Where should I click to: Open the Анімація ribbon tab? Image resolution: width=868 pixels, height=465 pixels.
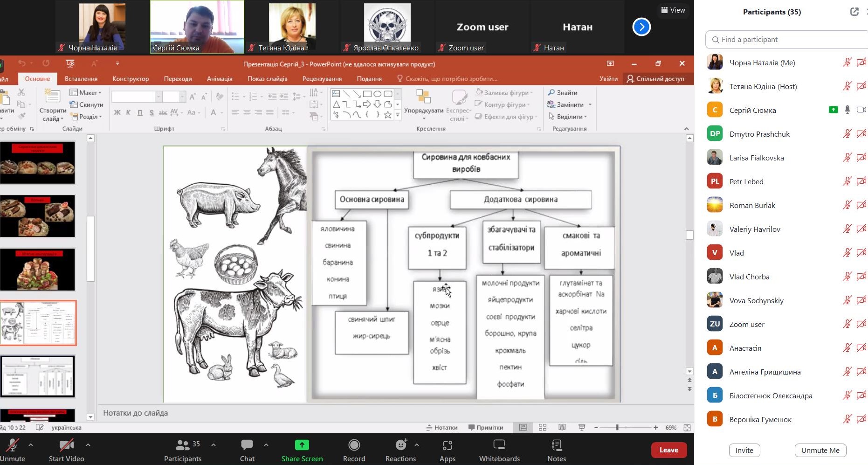220,79
